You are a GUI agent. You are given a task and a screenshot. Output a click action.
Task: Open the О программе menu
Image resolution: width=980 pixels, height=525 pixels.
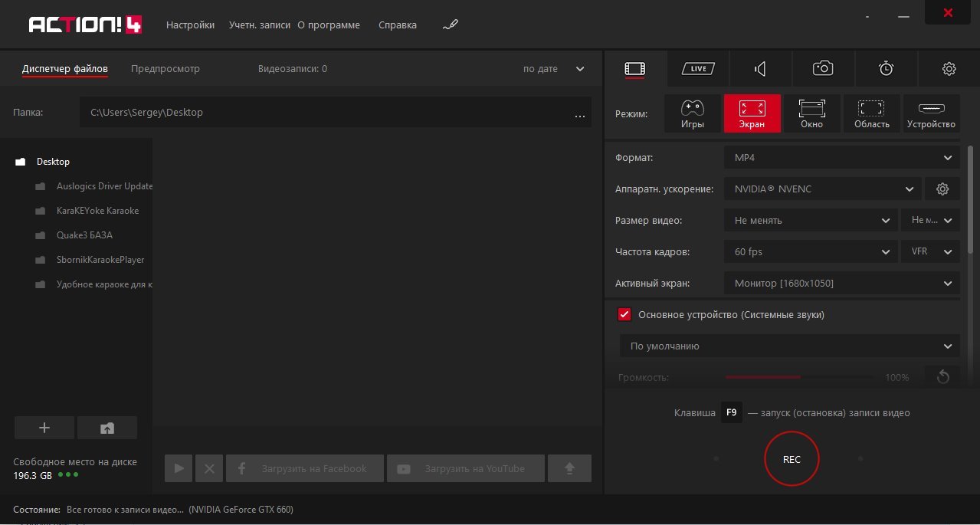tap(329, 25)
